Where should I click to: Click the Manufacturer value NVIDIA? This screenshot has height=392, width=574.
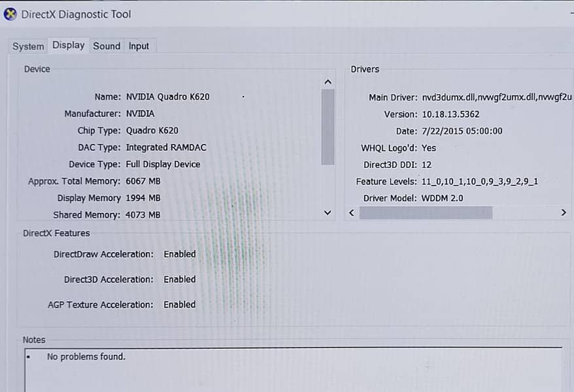click(x=140, y=114)
